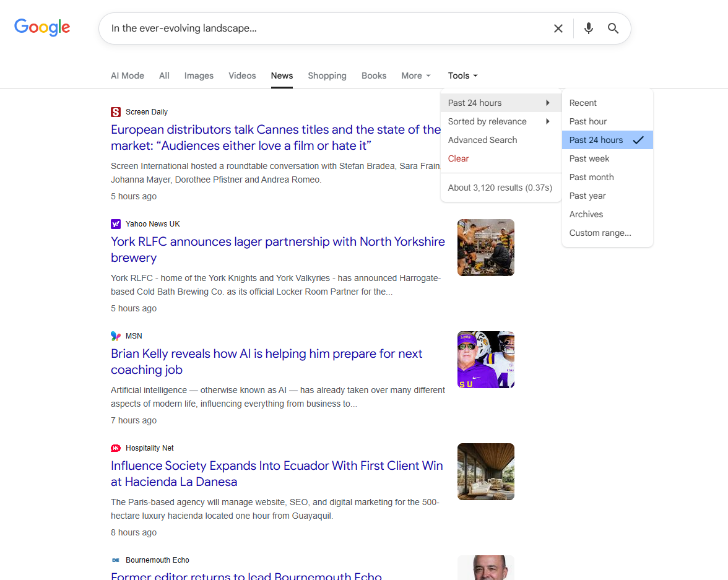Open the York RLFC lager partnership article
The width and height of the screenshot is (728, 580).
point(277,249)
